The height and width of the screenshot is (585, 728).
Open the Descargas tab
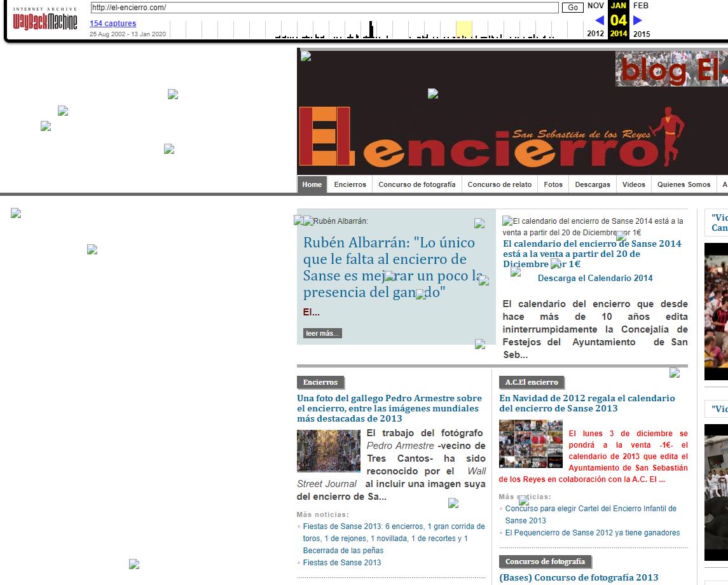coord(592,184)
